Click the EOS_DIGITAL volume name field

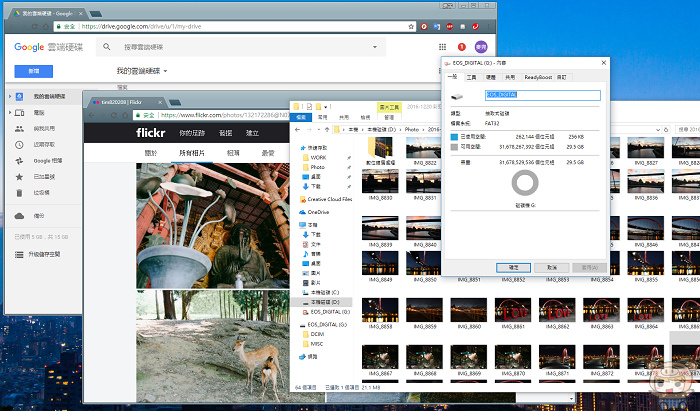click(x=542, y=95)
